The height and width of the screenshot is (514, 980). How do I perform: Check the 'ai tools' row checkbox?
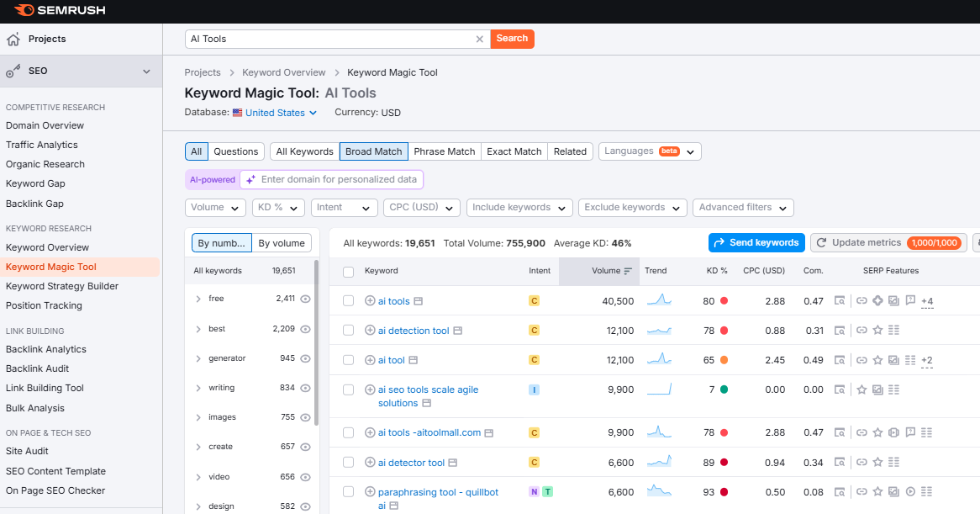point(349,301)
